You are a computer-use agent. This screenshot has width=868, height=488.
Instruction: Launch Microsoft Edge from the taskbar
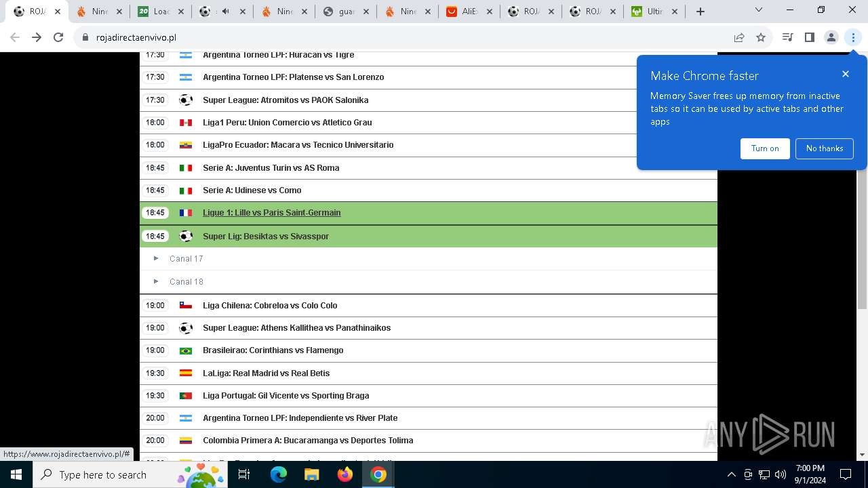pos(279,474)
